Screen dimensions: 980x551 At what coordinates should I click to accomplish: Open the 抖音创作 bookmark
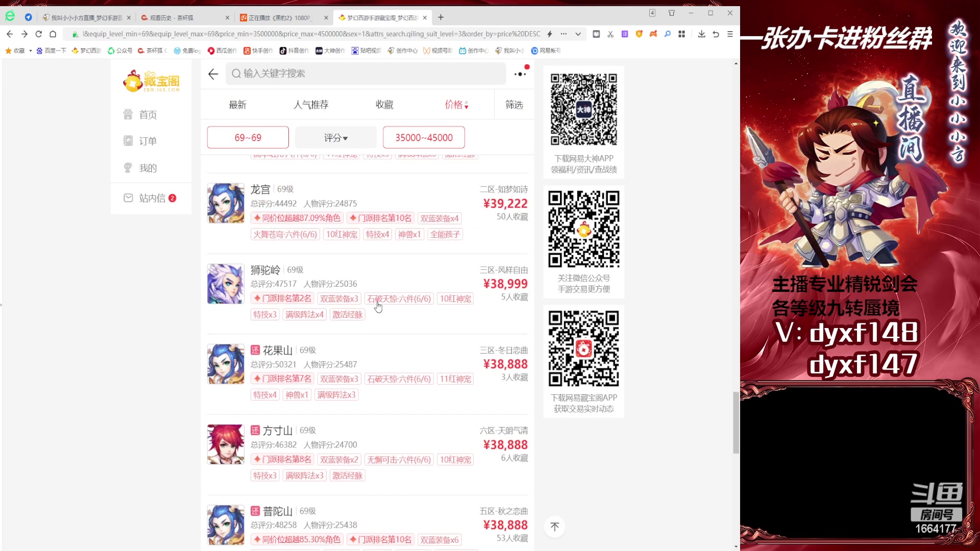tap(295, 51)
